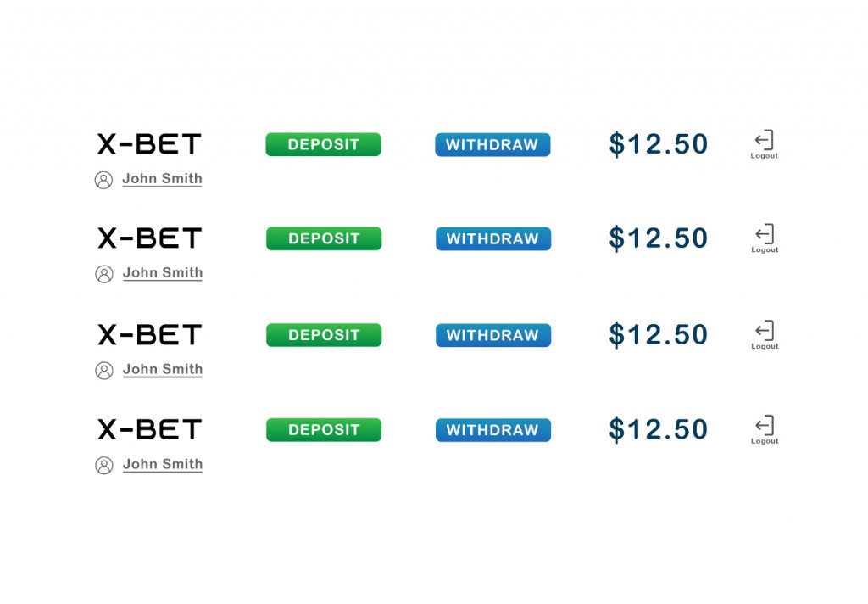Click the X-BET logo in the bottom row

pyautogui.click(x=149, y=429)
